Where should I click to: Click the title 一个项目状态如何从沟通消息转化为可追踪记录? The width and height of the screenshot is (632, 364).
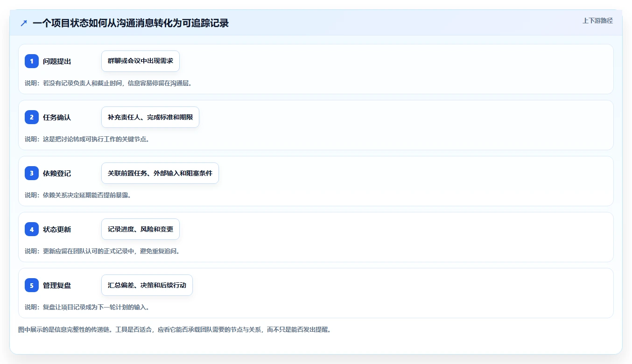131,23
